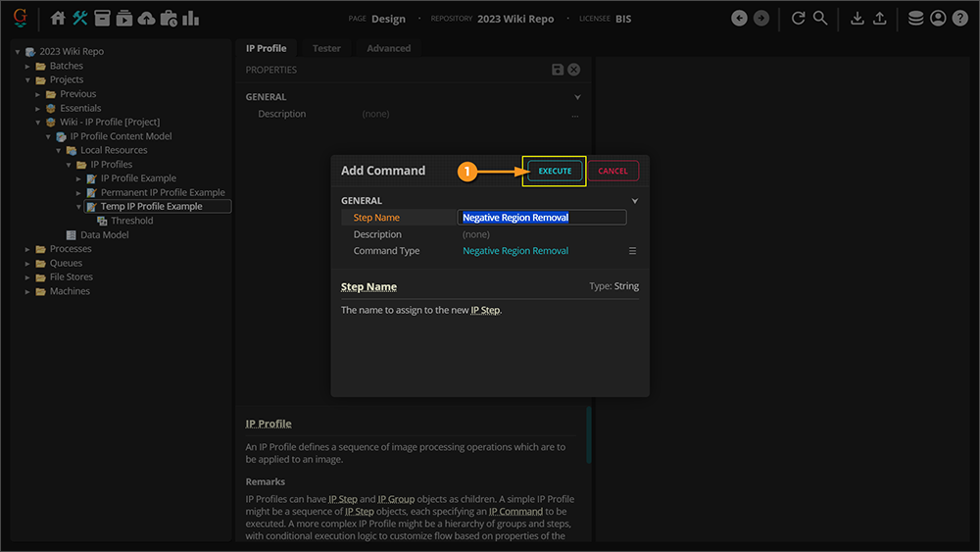Open the help question mark icon
The height and width of the screenshot is (552, 980).
pos(959,18)
